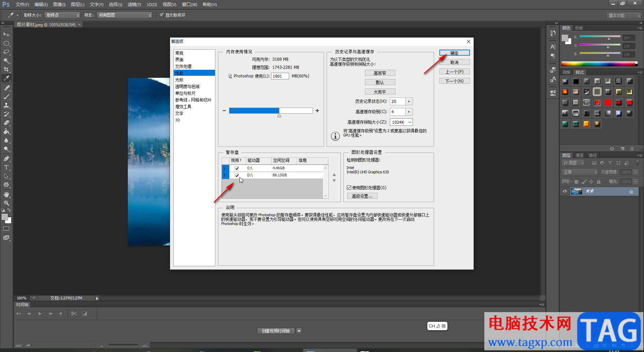The image size is (644, 352).
Task: Click the memory usage input field 1901
Action: (280, 76)
